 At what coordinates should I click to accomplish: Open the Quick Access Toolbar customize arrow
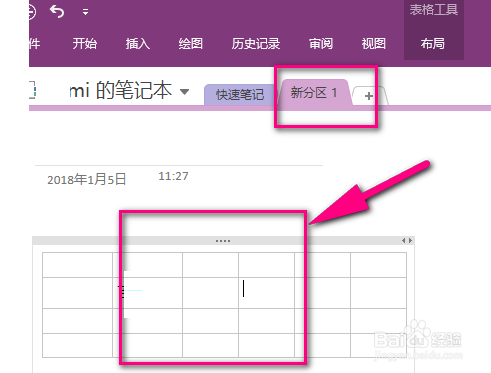[x=86, y=12]
